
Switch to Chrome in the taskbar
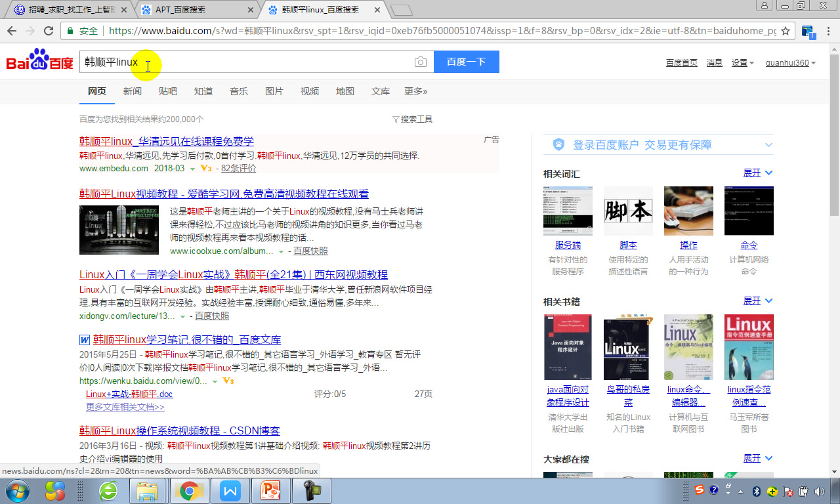tap(190, 491)
